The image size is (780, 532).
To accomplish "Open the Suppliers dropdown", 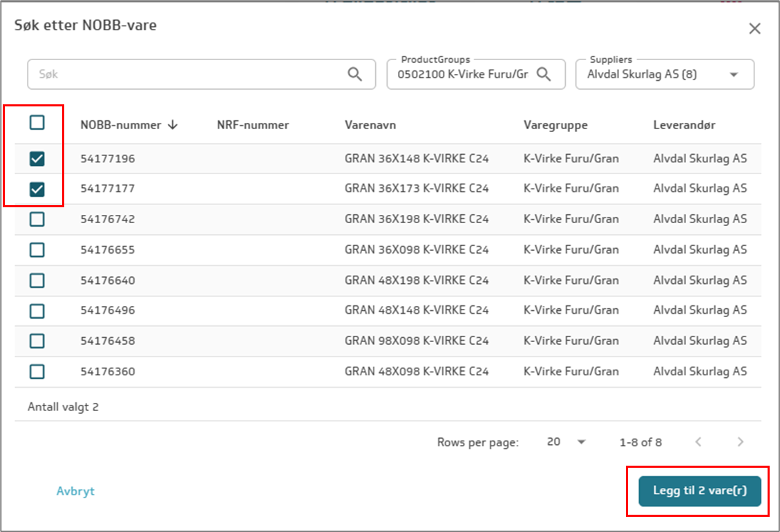I will click(x=733, y=75).
